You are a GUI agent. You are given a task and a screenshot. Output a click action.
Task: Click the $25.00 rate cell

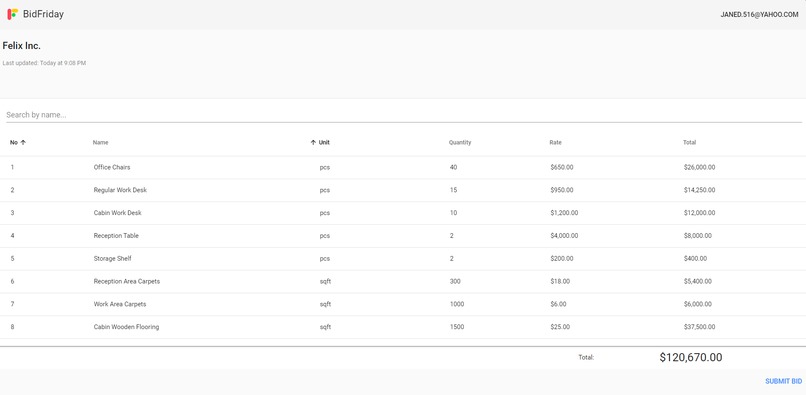tap(560, 327)
